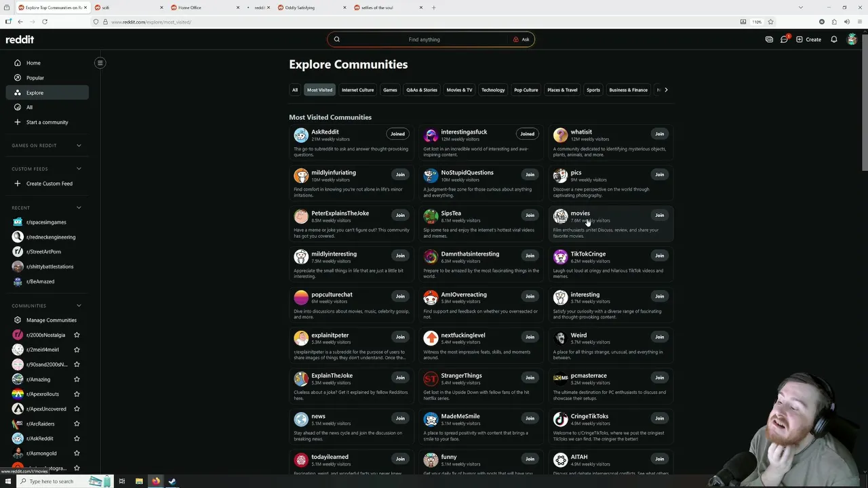Star r/Asmongold as favorite
868x488 pixels.
77,453
